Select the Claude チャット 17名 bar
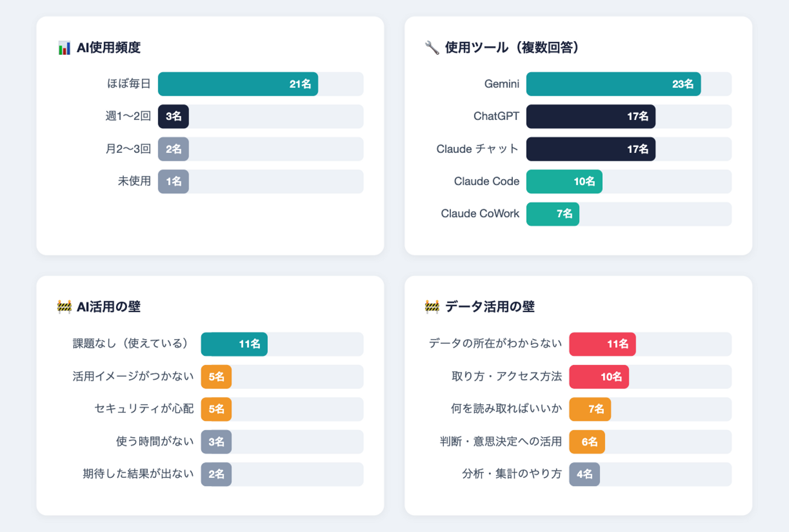 pos(591,149)
